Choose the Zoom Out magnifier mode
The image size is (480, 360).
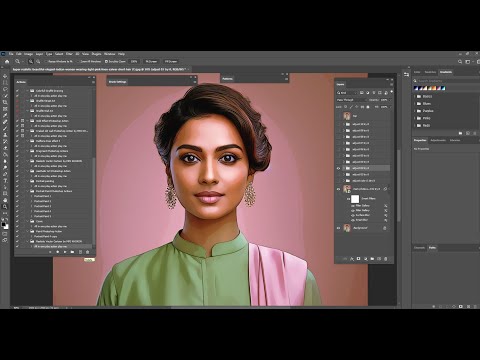38,61
